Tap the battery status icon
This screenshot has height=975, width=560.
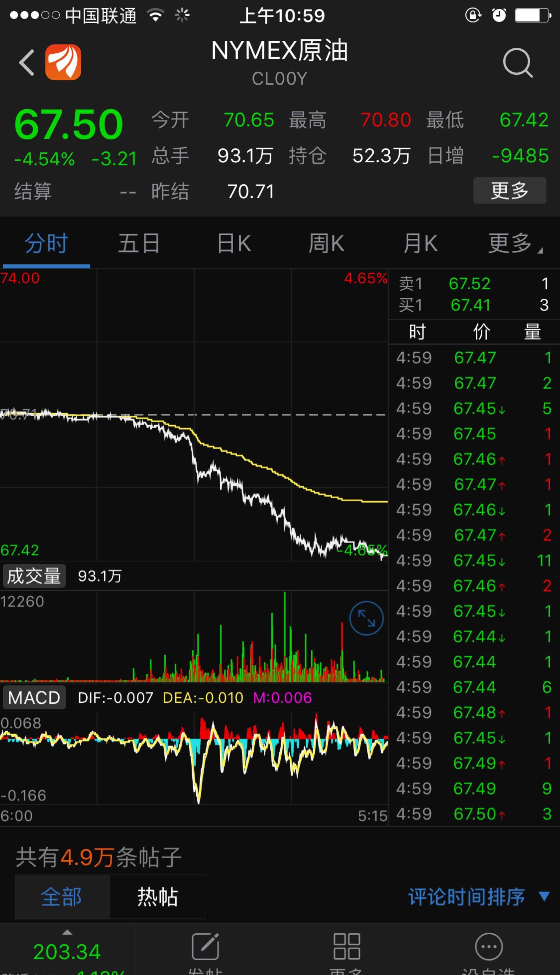[533, 15]
